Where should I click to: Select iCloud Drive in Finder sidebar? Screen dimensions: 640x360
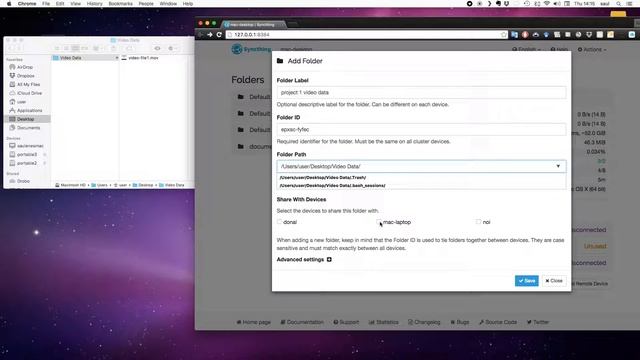click(x=29, y=93)
